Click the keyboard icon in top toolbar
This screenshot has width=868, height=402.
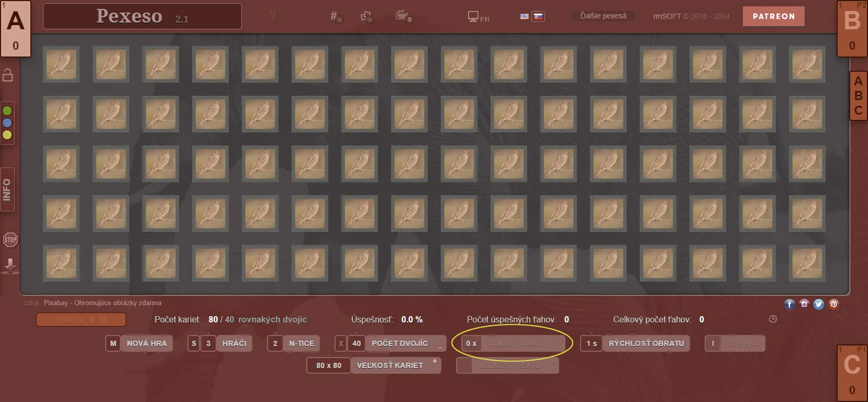point(402,16)
